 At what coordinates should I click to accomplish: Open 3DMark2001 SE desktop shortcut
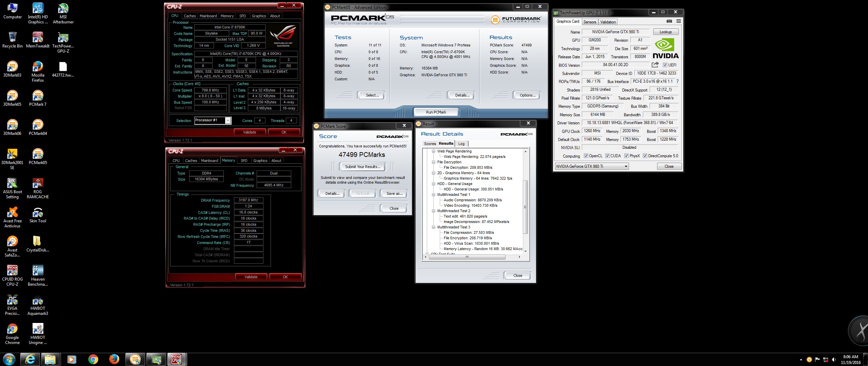click(12, 159)
